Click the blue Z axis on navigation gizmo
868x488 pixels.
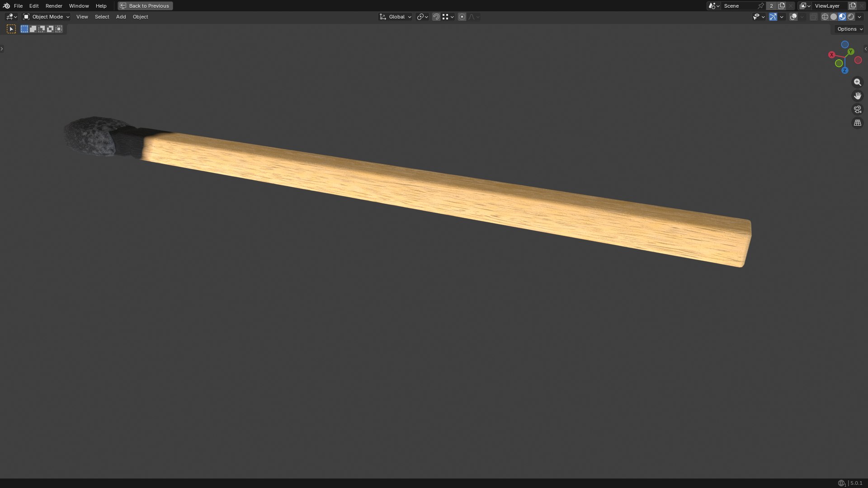click(844, 70)
